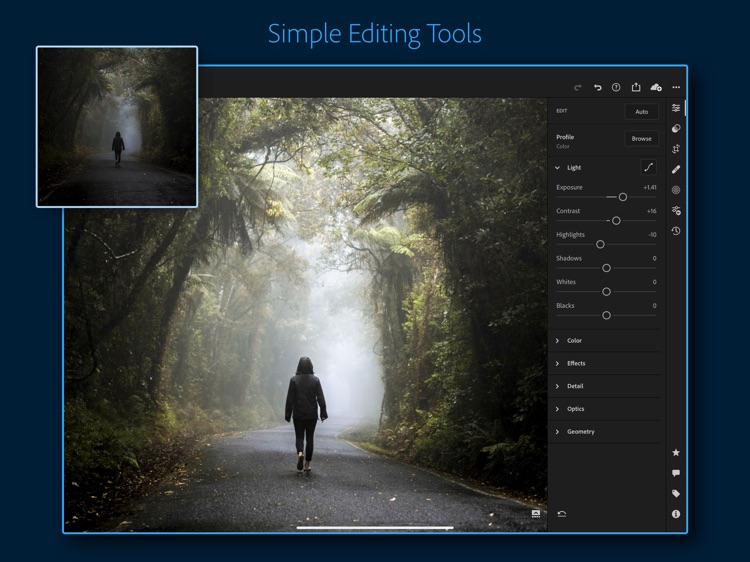Click the EDIT panel heading
This screenshot has height=562, width=750.
coord(562,111)
